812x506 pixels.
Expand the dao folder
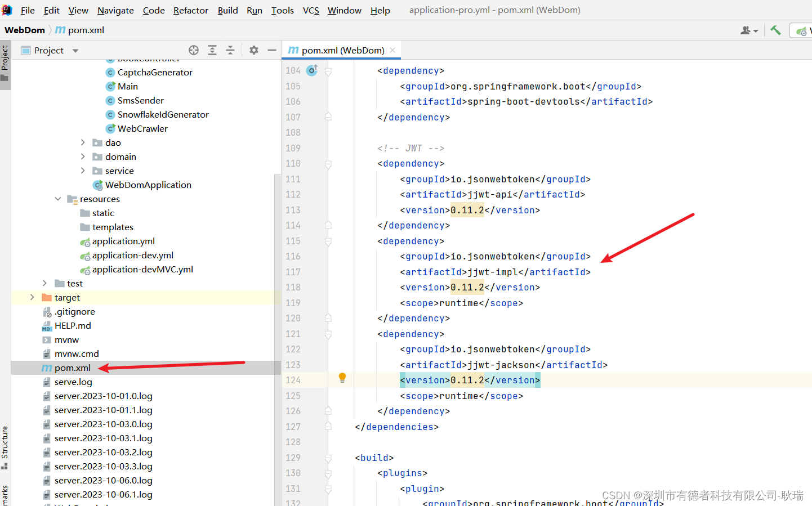pos(83,142)
